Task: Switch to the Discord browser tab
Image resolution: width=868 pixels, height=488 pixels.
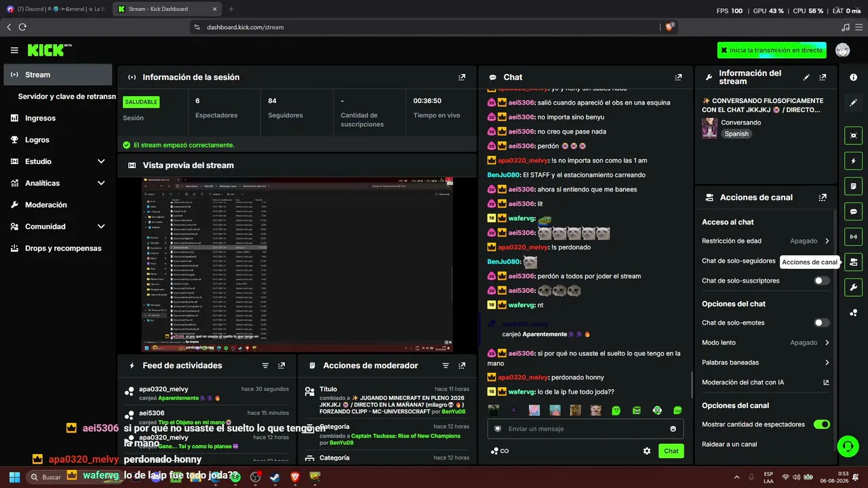Action: [x=56, y=9]
